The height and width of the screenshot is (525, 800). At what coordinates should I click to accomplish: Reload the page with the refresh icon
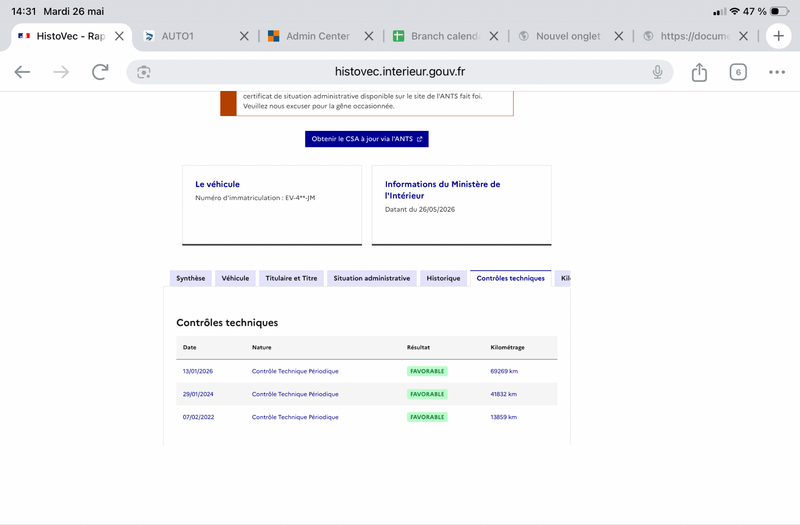100,72
